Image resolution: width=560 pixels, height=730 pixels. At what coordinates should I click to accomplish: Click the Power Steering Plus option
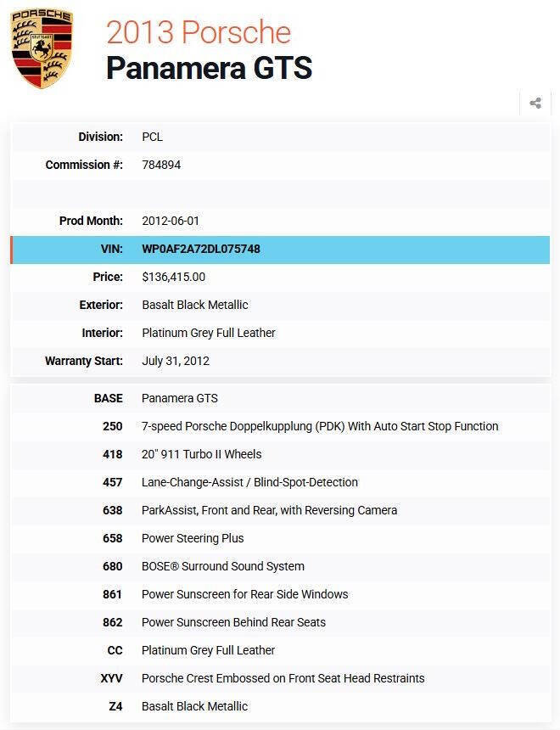[193, 538]
